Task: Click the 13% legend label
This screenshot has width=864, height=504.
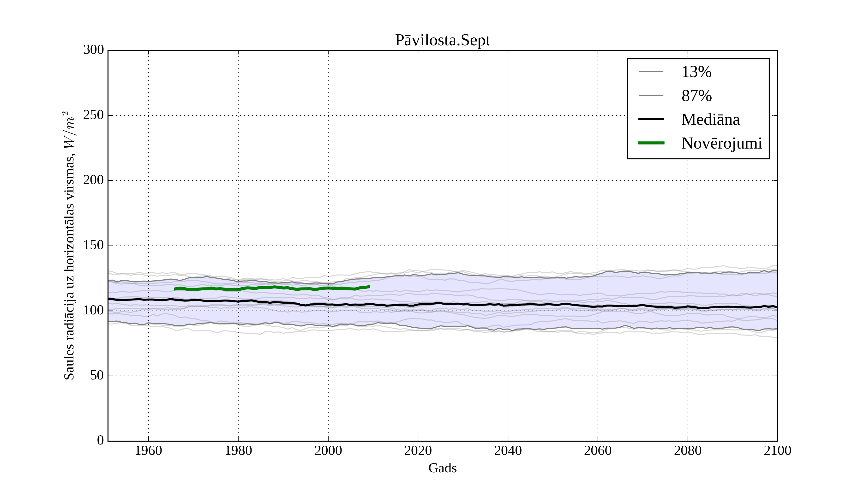Action: click(696, 72)
